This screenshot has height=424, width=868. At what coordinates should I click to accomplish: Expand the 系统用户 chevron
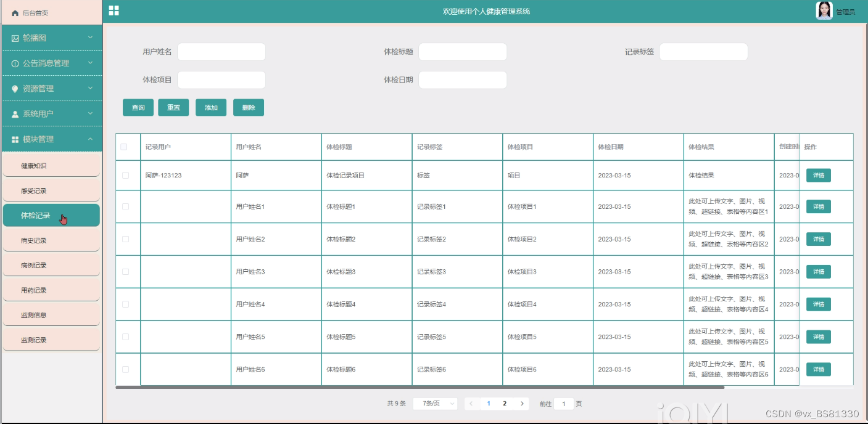(x=90, y=113)
